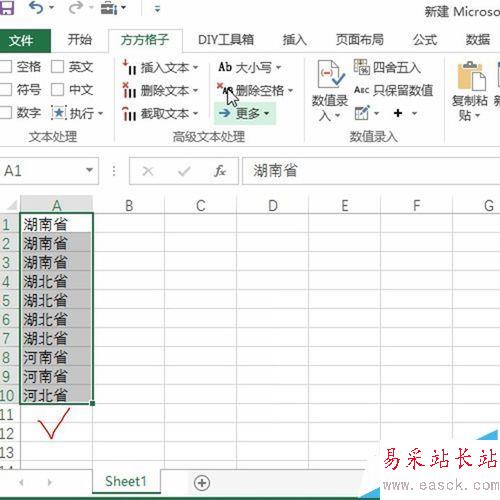The width and height of the screenshot is (500, 500).
Task: Click cell A4 containing 湖北省
Action: tap(56, 281)
